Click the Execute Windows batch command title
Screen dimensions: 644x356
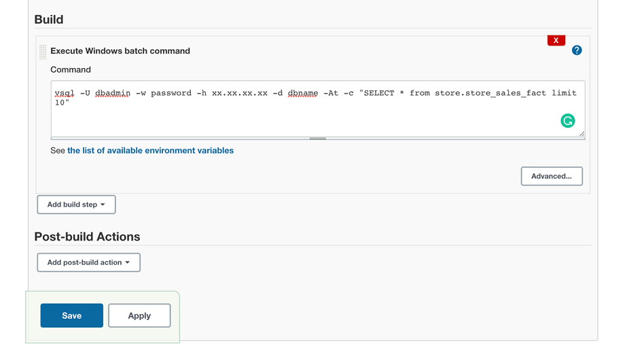[x=120, y=51]
